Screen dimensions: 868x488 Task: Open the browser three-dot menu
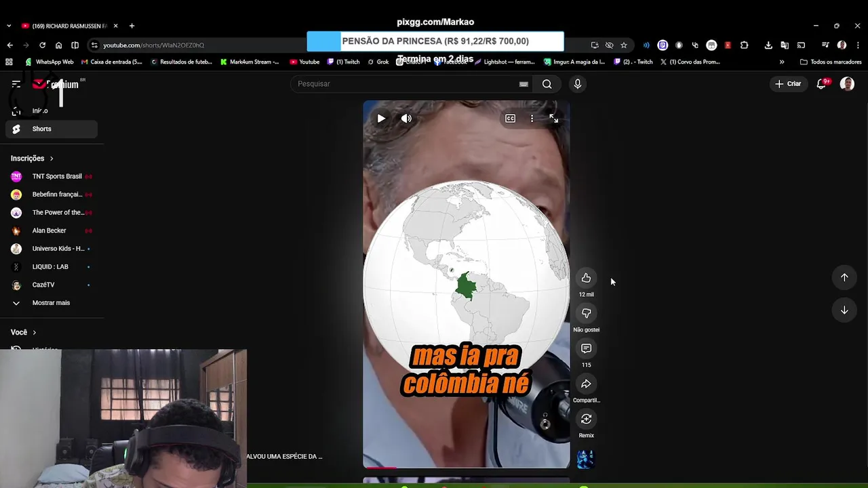pos(858,45)
